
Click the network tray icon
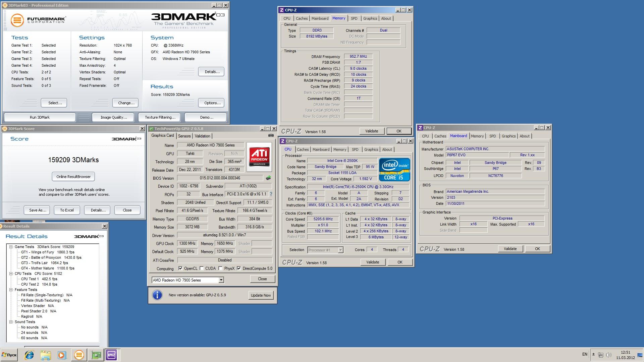point(601,355)
